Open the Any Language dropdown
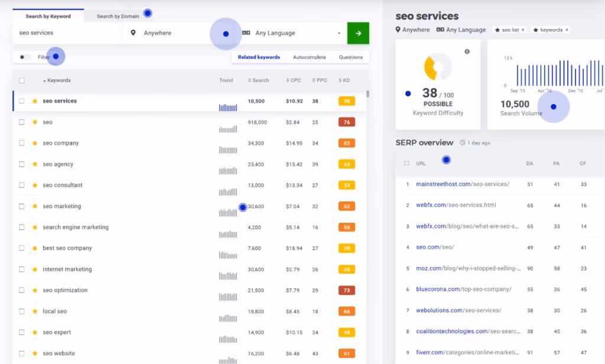The height and width of the screenshot is (364, 605). pyautogui.click(x=295, y=33)
